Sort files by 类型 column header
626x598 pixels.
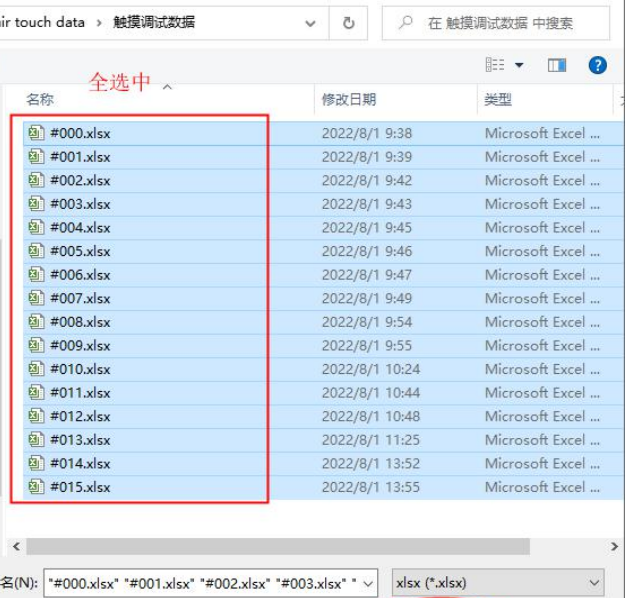[497, 99]
